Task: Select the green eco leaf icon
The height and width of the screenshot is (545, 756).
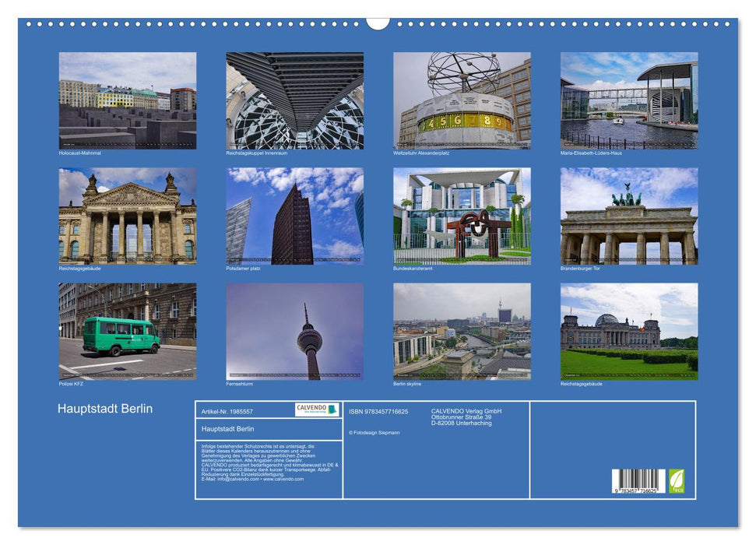Action: [x=676, y=480]
